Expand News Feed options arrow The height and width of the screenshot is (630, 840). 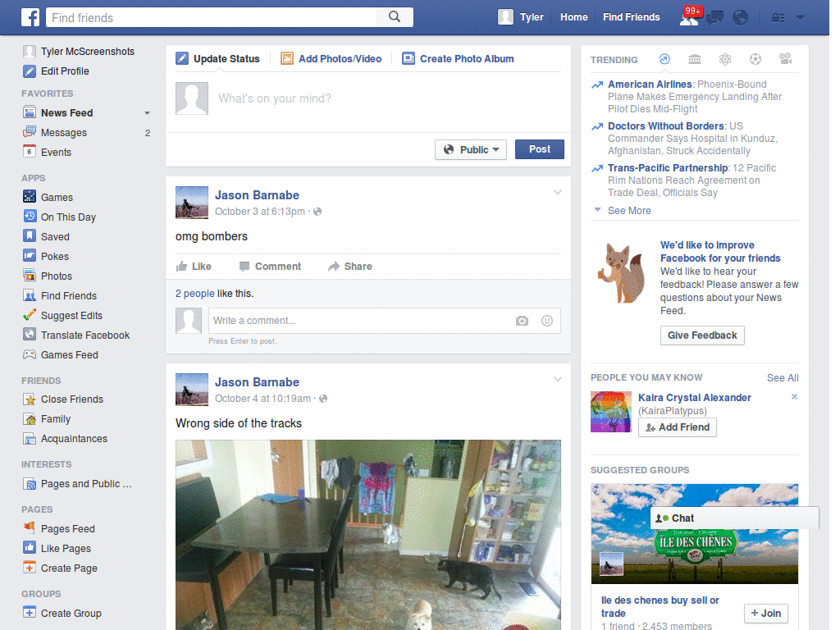coord(147,113)
